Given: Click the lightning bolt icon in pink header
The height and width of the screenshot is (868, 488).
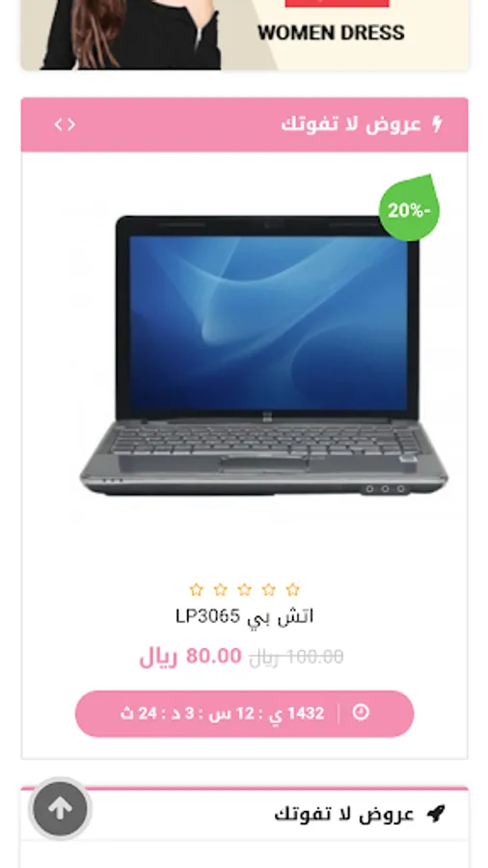Looking at the screenshot, I should (437, 124).
